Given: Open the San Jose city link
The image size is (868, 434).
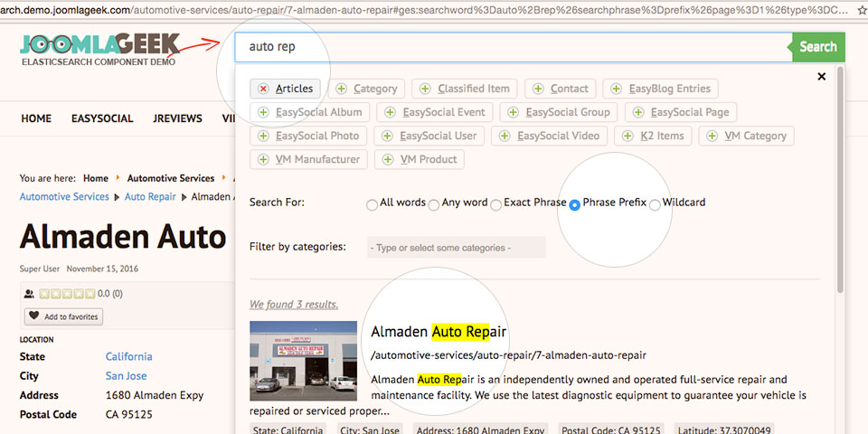Looking at the screenshot, I should [x=127, y=376].
